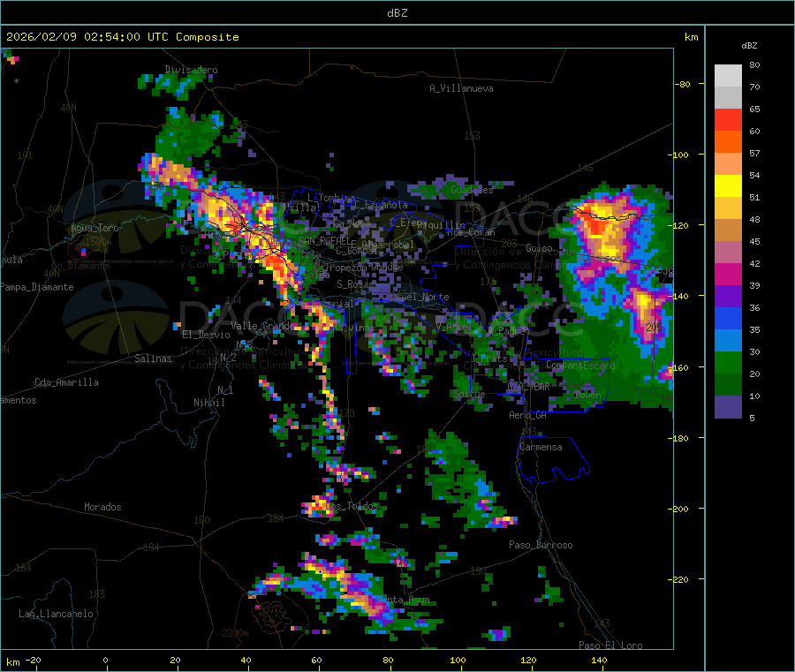
Task: Click the -20 km bottom axis tick
Action: point(33,660)
